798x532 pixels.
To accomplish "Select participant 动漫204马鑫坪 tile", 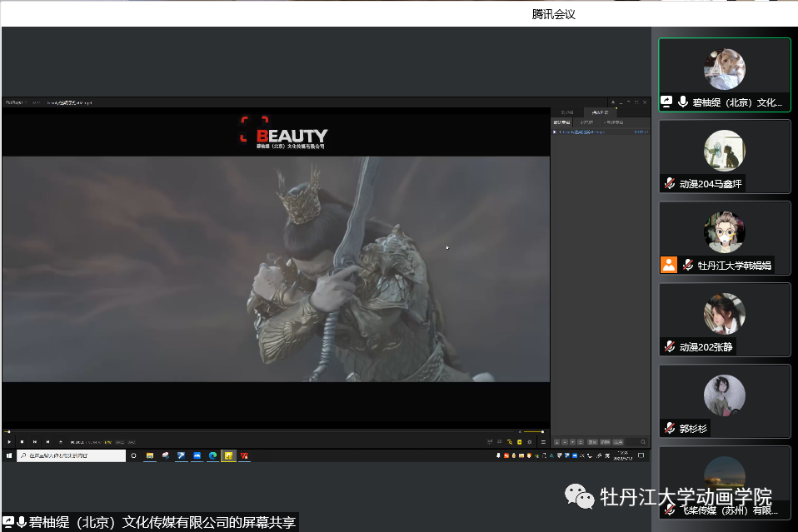I will click(724, 157).
